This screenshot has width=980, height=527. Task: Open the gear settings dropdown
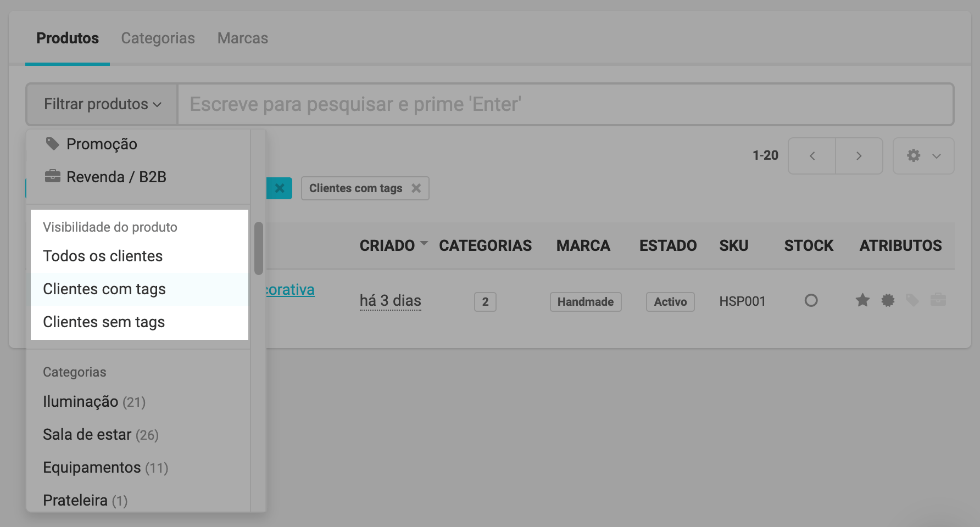(x=923, y=156)
